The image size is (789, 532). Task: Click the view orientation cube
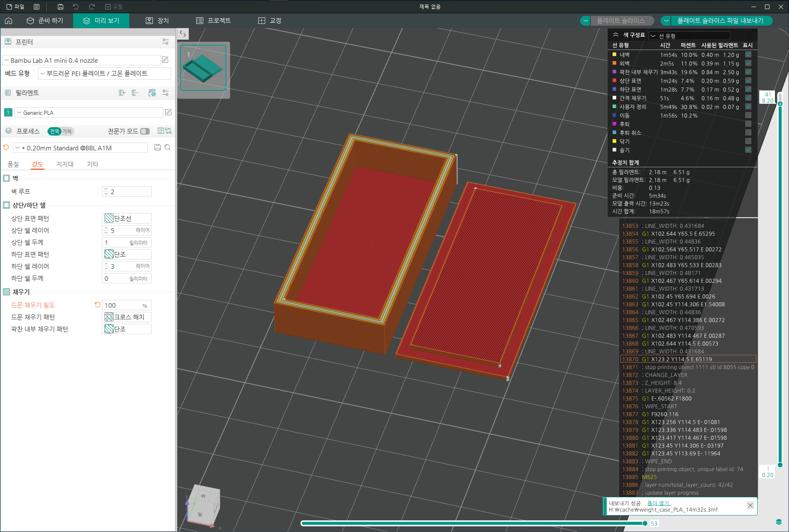tap(204, 504)
